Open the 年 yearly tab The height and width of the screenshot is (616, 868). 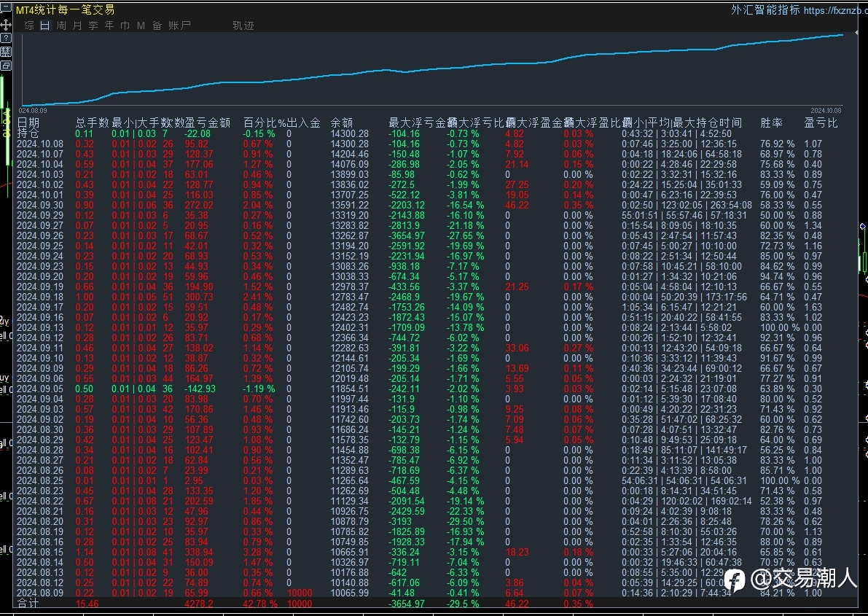[x=109, y=26]
